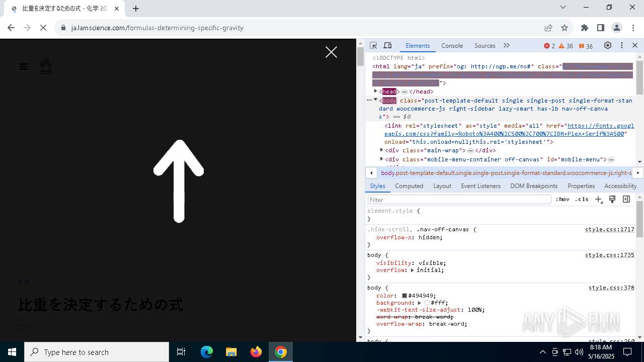Click the 36 warnings badge
The width and height of the screenshot is (644, 362).
point(566,46)
